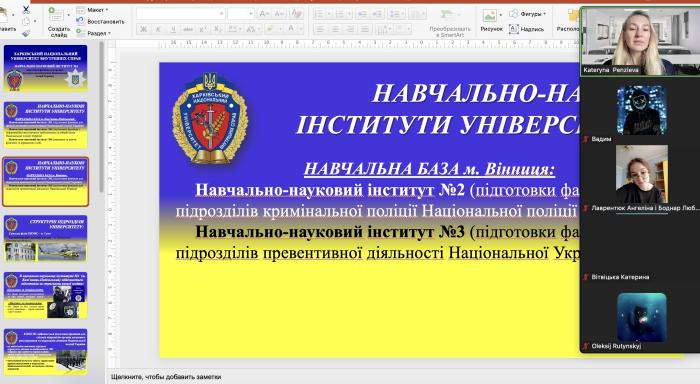This screenshot has width=700, height=384.
Task: Click the Создать слайд button
Action: (58, 21)
